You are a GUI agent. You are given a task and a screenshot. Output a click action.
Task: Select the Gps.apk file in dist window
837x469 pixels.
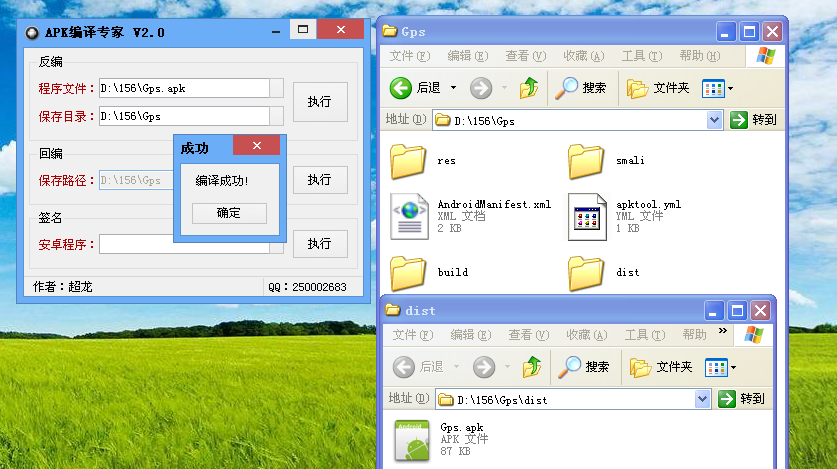point(412,440)
